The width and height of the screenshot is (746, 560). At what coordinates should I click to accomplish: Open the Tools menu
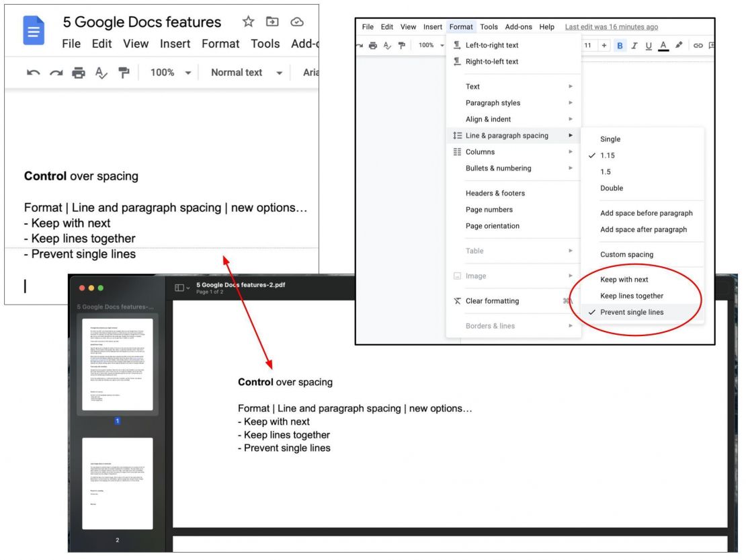click(x=489, y=27)
